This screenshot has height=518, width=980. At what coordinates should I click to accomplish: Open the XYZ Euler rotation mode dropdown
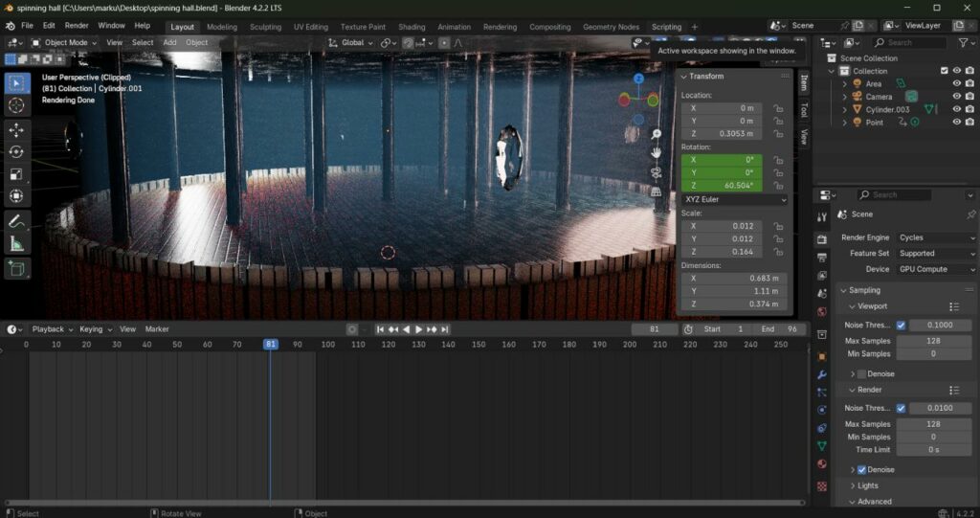click(734, 199)
